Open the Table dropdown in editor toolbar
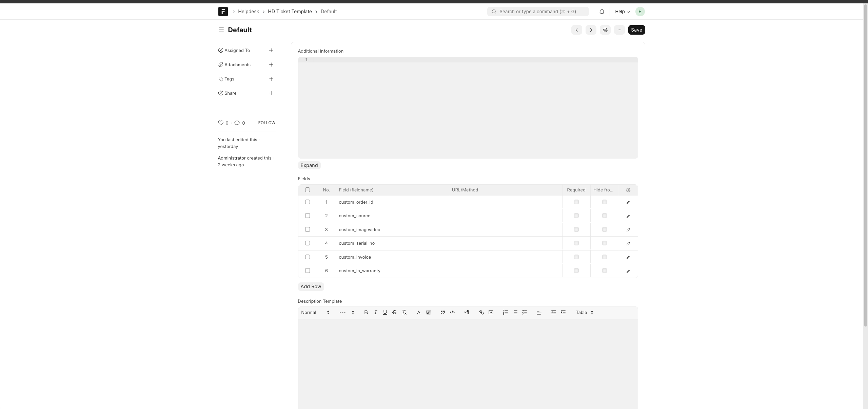Viewport: 868px width, 409px height. point(584,312)
